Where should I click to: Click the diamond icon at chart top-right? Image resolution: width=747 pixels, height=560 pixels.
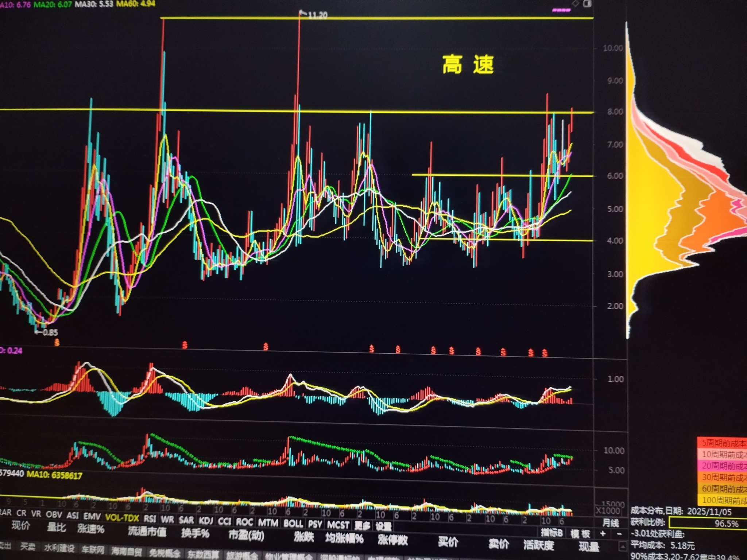pos(575,4)
